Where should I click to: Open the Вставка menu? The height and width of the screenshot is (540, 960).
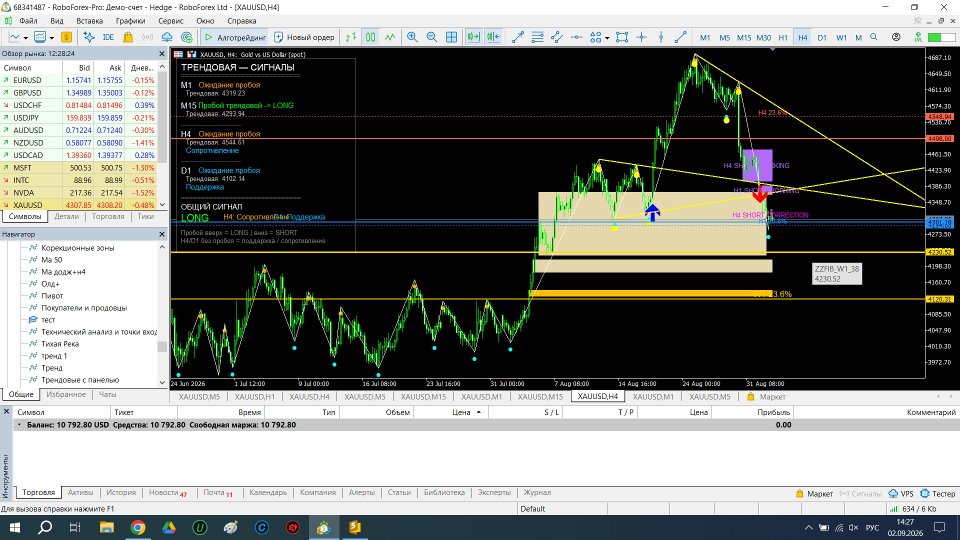point(89,21)
